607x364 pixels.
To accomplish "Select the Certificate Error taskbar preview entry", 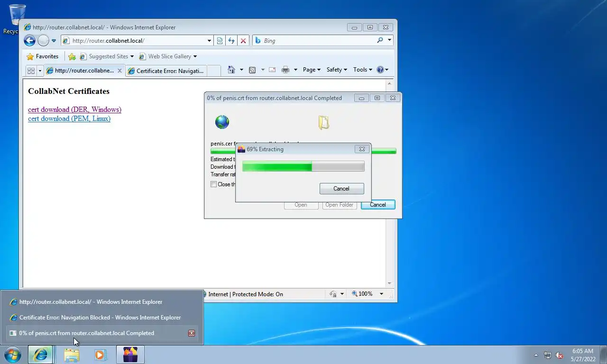I will (102, 318).
